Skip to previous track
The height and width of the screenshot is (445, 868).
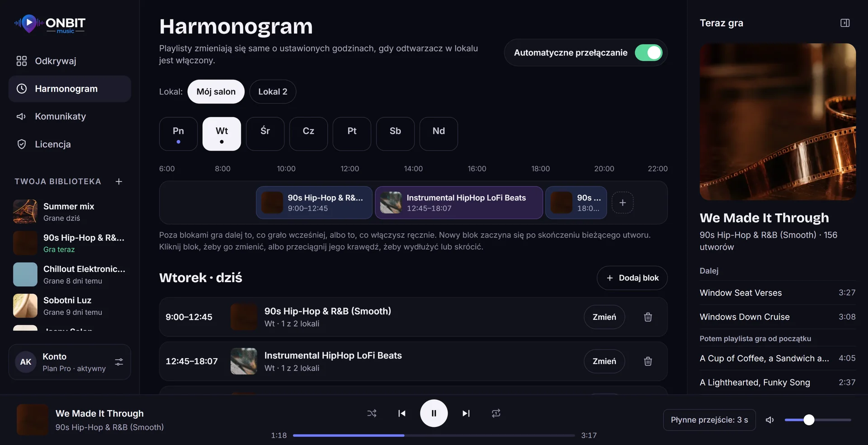coord(401,413)
